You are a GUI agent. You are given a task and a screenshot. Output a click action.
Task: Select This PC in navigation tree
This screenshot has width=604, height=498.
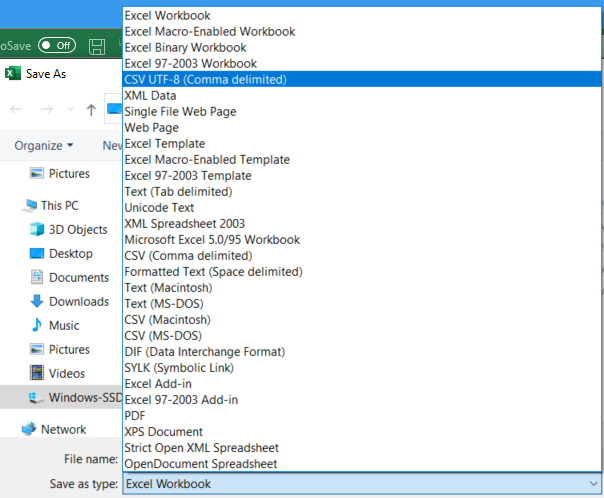[50, 206]
